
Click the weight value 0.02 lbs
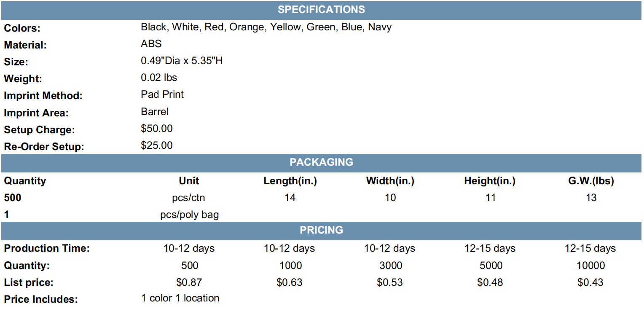pyautogui.click(x=159, y=78)
